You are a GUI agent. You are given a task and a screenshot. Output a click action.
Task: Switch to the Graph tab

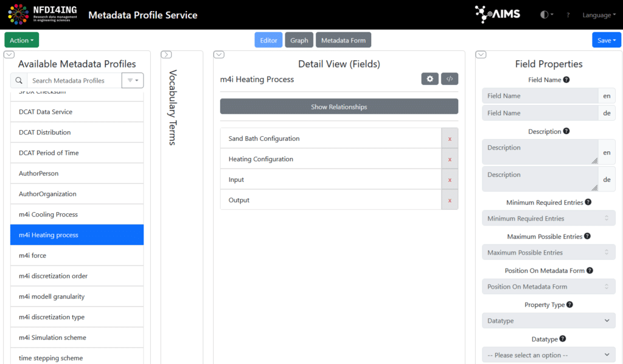point(299,40)
